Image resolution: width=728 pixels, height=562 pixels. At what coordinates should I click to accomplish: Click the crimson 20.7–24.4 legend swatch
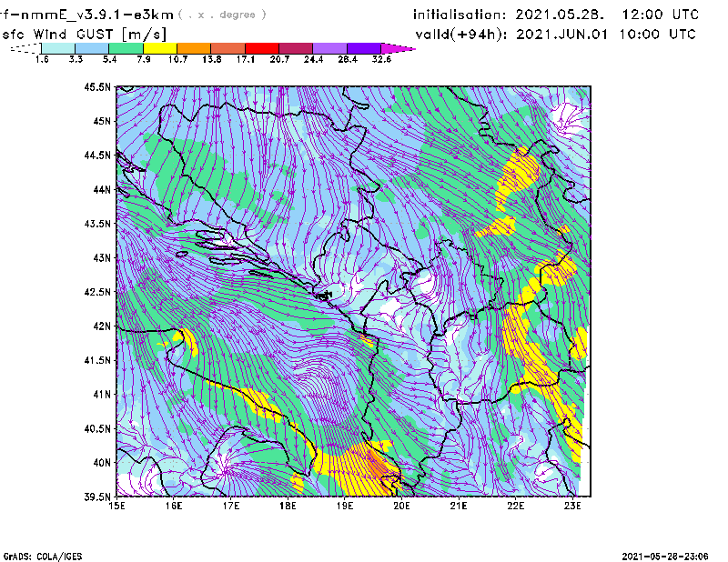coord(296,48)
